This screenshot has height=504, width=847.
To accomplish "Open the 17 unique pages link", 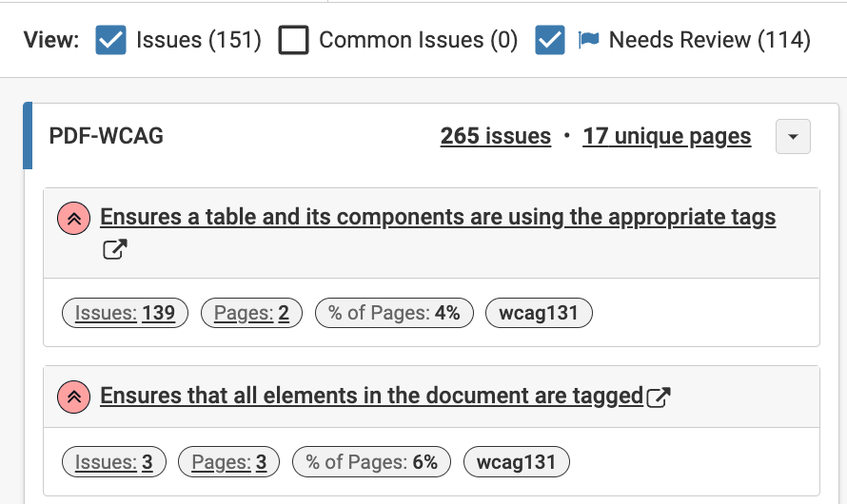I will [x=667, y=137].
